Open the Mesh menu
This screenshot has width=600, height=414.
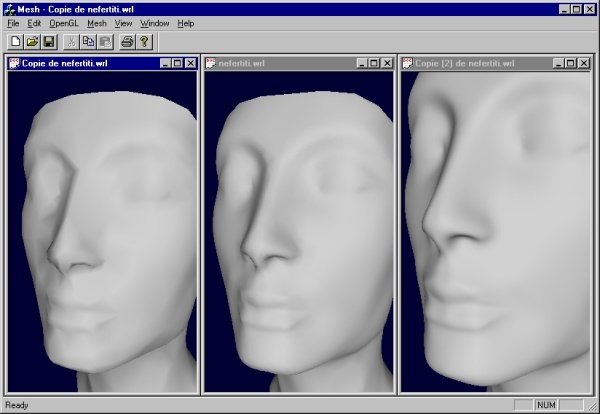pyautogui.click(x=97, y=23)
